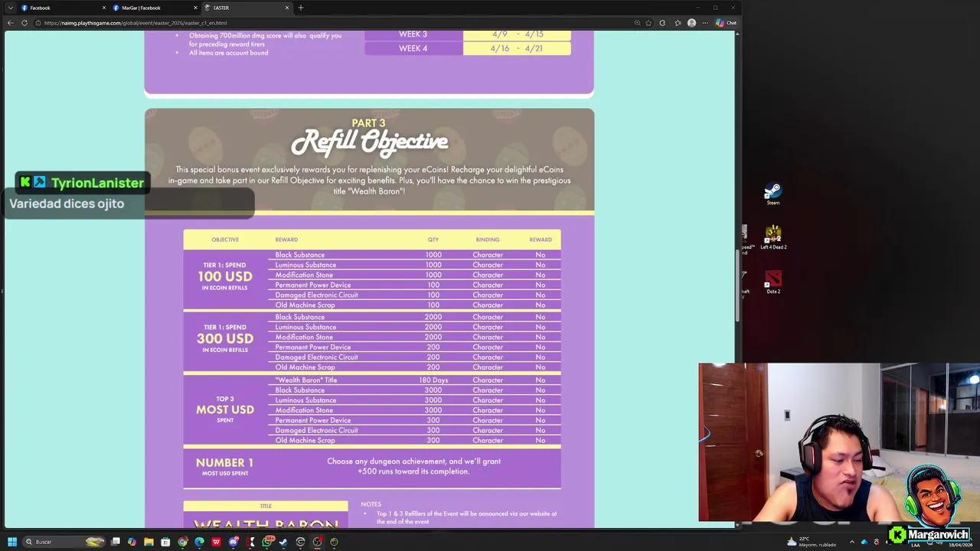Click the chat message Variedad dices ojito

67,204
